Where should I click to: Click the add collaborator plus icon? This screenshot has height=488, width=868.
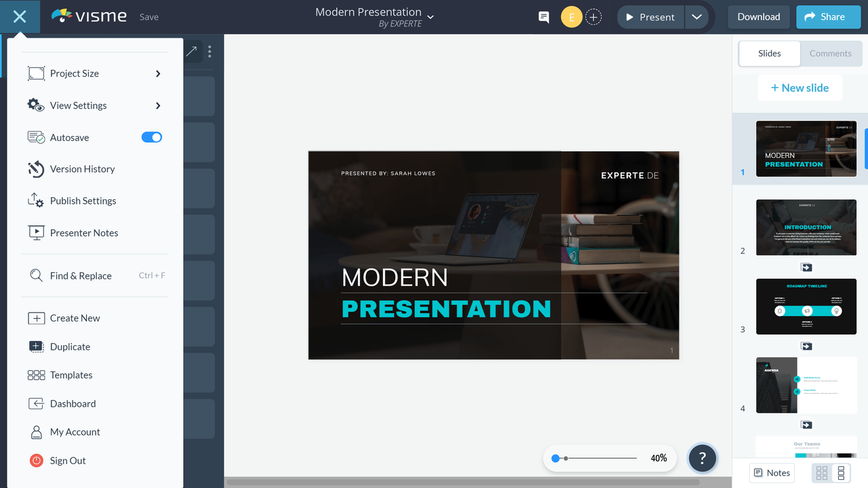[593, 16]
